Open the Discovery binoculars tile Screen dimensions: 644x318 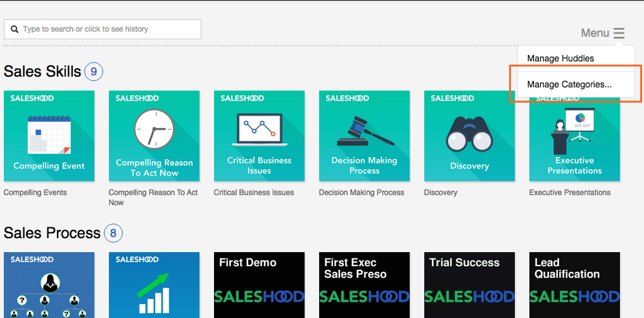pyautogui.click(x=469, y=136)
